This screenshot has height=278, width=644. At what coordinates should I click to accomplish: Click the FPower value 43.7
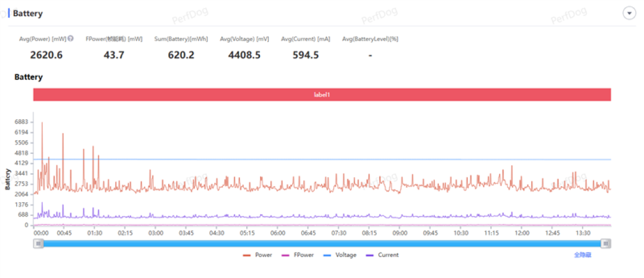pyautogui.click(x=114, y=55)
